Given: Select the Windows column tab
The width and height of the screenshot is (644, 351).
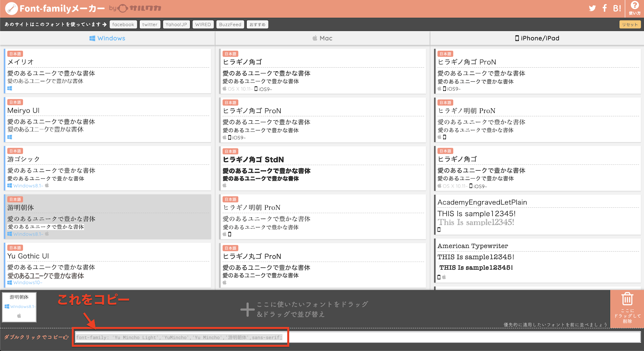Looking at the screenshot, I should tap(107, 38).
